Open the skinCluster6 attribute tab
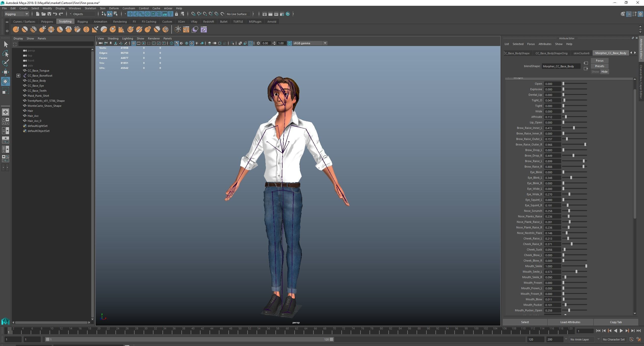The width and height of the screenshot is (644, 346). point(581,53)
